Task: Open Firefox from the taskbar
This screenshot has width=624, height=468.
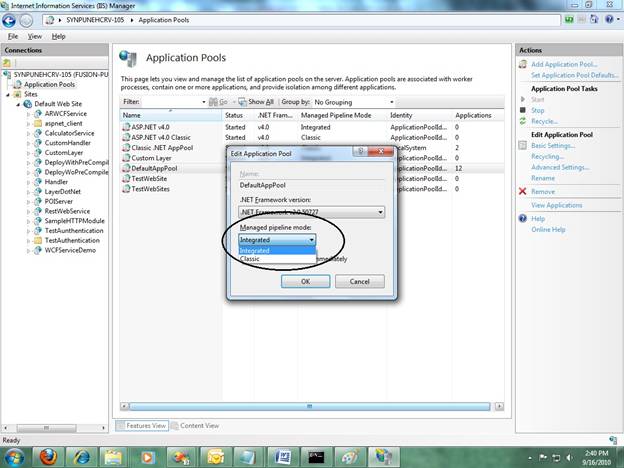Action: click(x=48, y=457)
